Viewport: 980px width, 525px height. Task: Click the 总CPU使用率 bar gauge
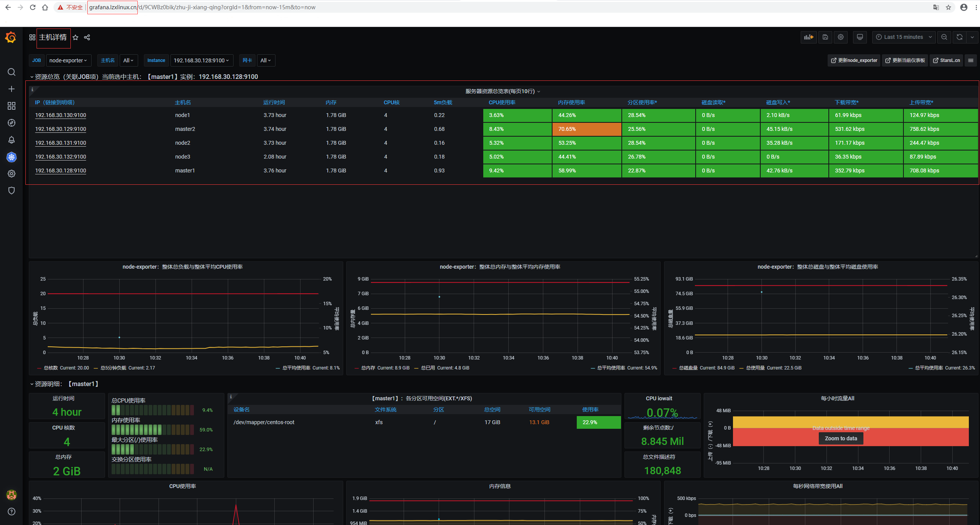pos(153,410)
